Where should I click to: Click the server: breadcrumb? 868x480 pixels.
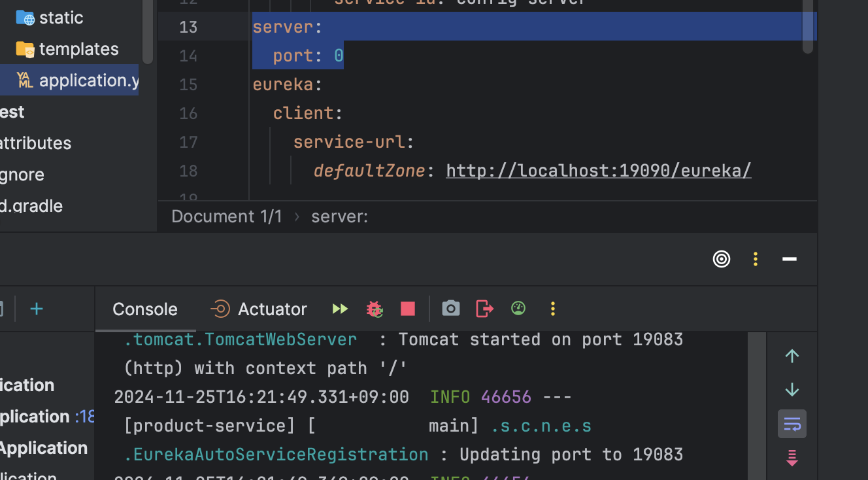tap(340, 216)
